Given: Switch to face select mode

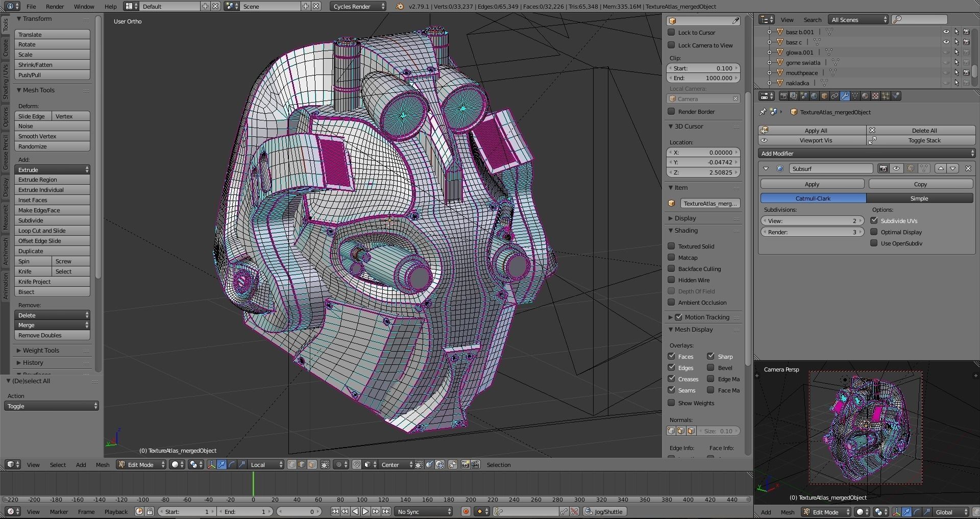Looking at the screenshot, I should pyautogui.click(x=312, y=464).
